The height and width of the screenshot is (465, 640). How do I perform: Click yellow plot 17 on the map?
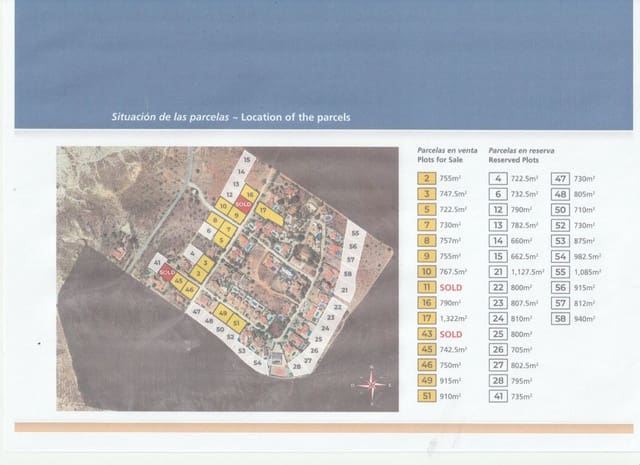[x=269, y=214]
